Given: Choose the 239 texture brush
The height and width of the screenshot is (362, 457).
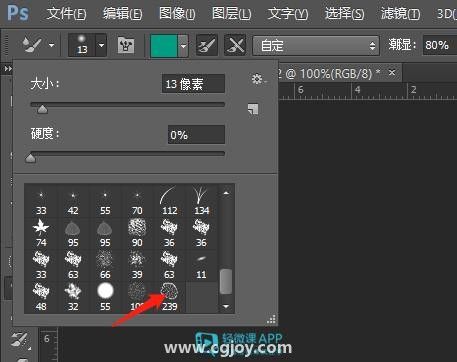Looking at the screenshot, I should (169, 296).
